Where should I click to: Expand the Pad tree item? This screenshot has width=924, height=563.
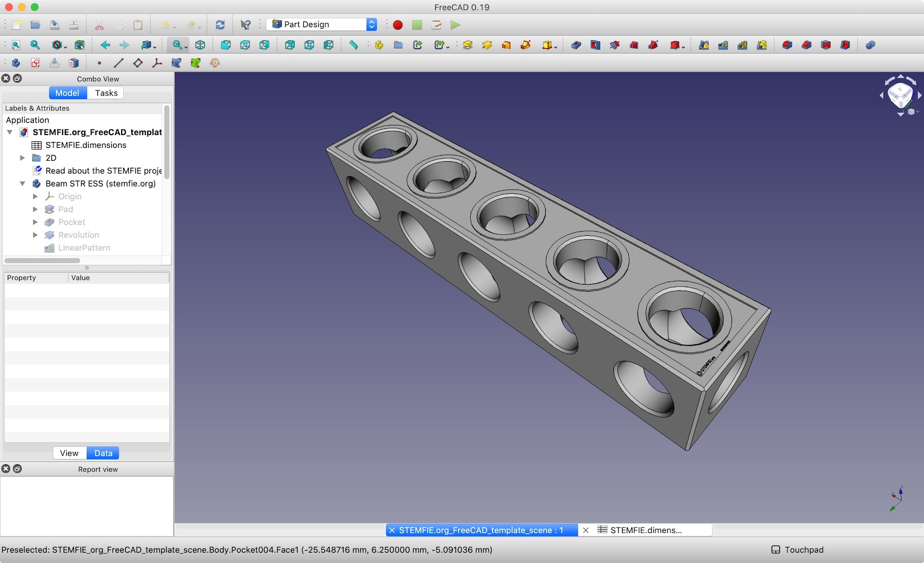tap(35, 209)
